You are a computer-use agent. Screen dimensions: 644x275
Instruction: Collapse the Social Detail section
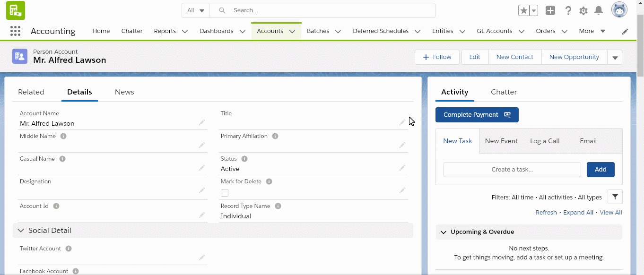[21, 231]
